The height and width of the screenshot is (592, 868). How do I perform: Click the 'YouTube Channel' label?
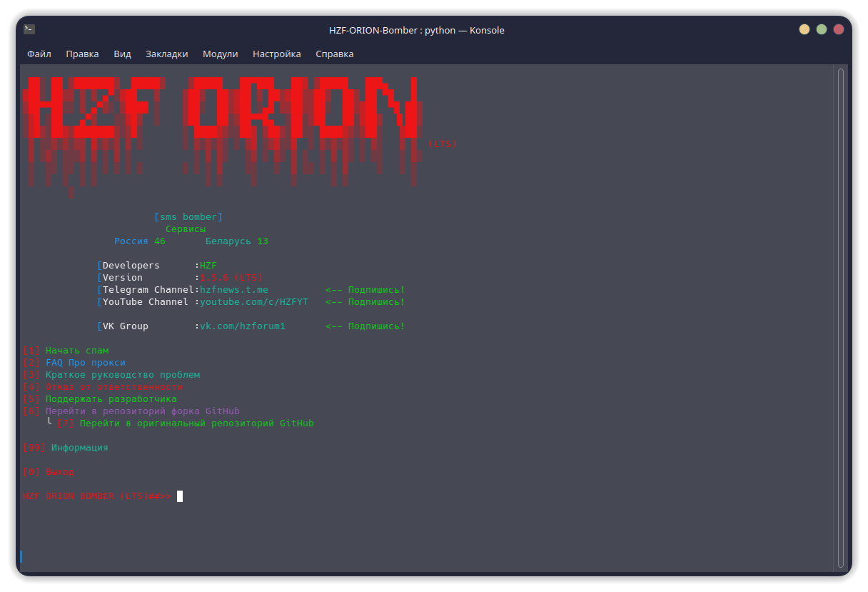pyautogui.click(x=146, y=301)
